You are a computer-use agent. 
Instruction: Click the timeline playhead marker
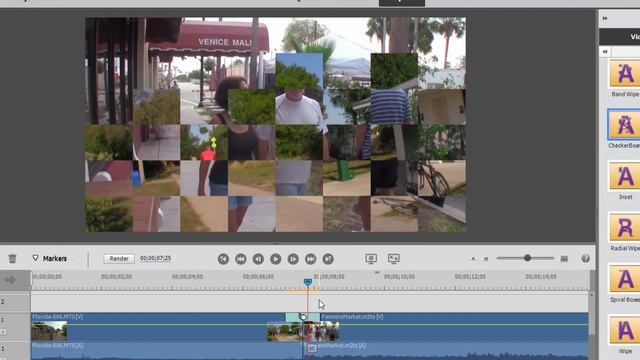point(308,282)
